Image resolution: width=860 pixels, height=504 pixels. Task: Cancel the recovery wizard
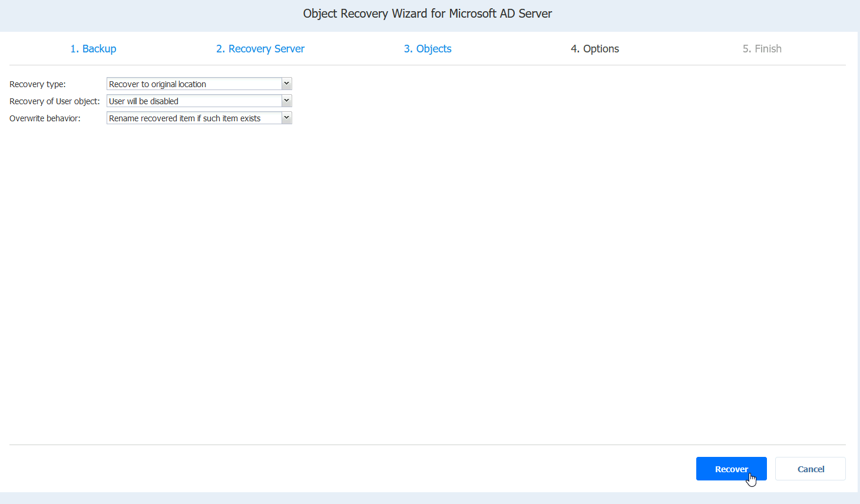811,469
